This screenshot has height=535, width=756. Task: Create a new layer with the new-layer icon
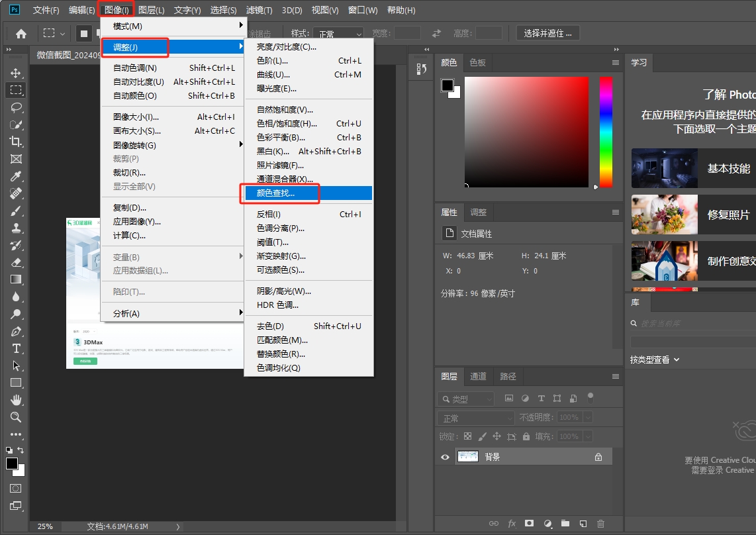[583, 523]
